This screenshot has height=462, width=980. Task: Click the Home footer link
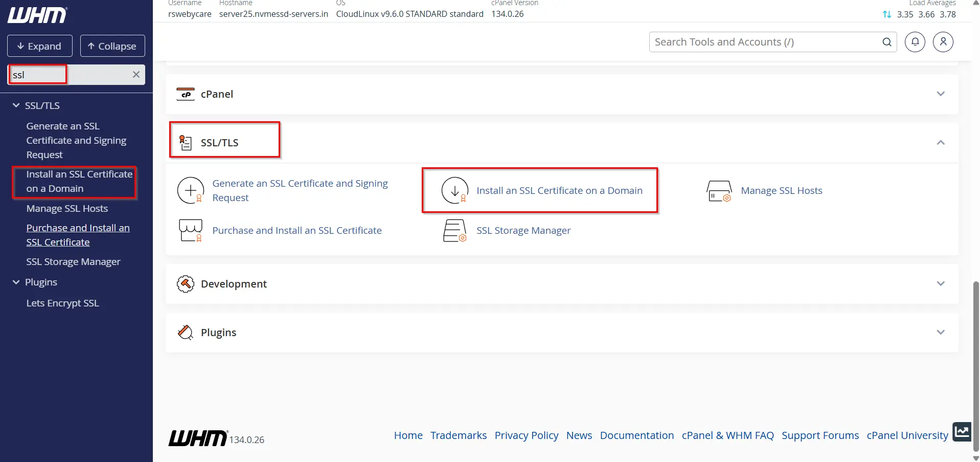tap(408, 435)
